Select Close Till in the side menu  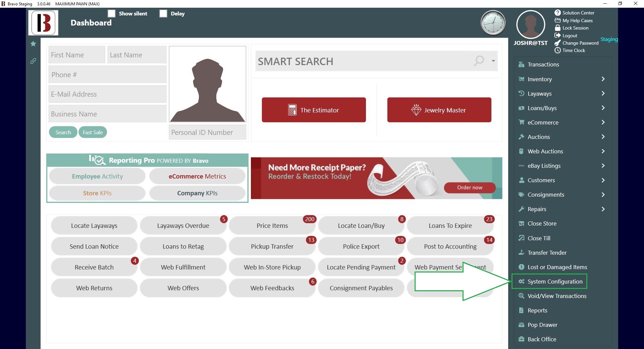(539, 238)
